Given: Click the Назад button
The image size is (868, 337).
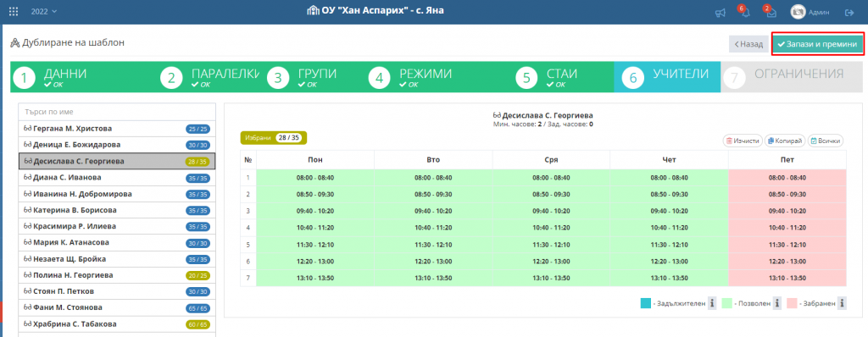Looking at the screenshot, I should pyautogui.click(x=748, y=44).
